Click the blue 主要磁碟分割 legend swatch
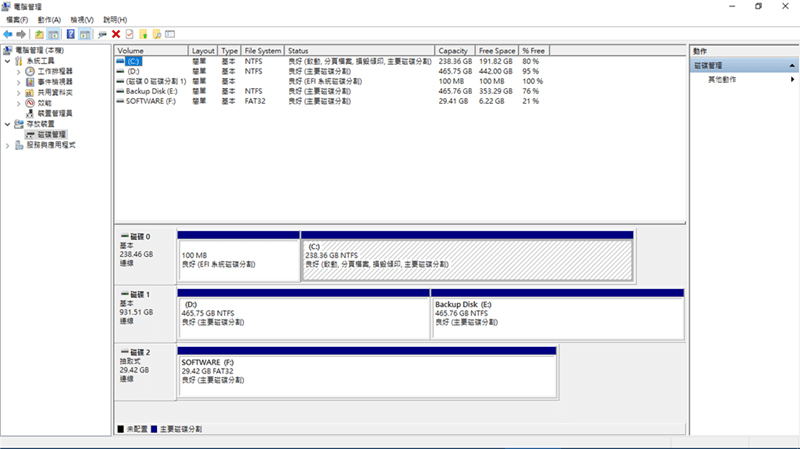 click(154, 429)
